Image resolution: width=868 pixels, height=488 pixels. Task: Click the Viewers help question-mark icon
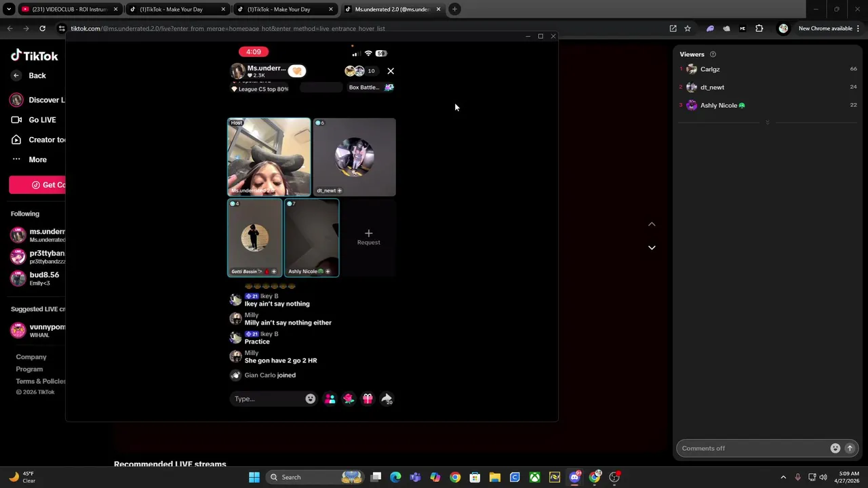[713, 54]
